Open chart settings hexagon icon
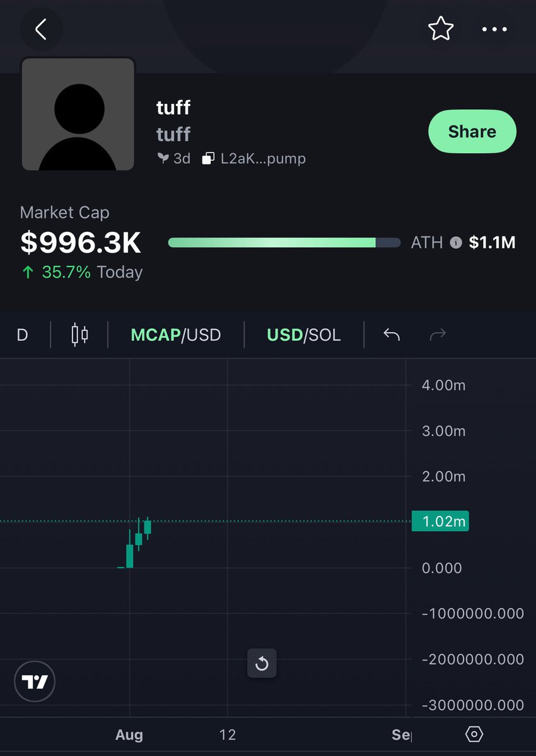The image size is (536, 756). 474,735
